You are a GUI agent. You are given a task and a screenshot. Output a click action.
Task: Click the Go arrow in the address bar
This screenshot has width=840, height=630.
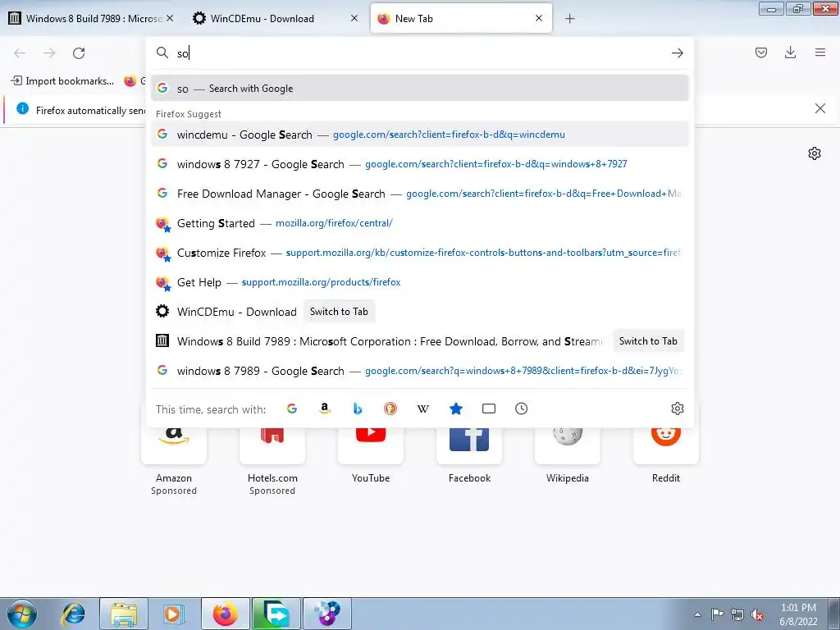pyautogui.click(x=677, y=53)
